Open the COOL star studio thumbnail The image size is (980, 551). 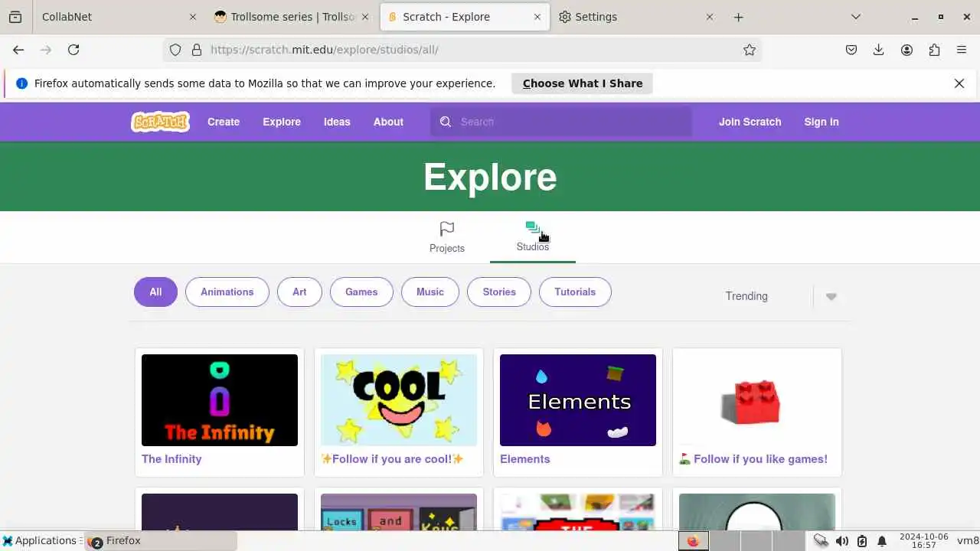click(399, 400)
